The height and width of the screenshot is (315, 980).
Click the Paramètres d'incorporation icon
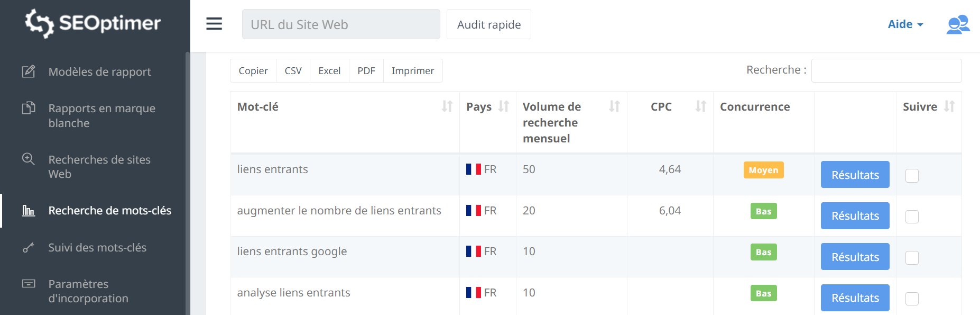click(29, 284)
